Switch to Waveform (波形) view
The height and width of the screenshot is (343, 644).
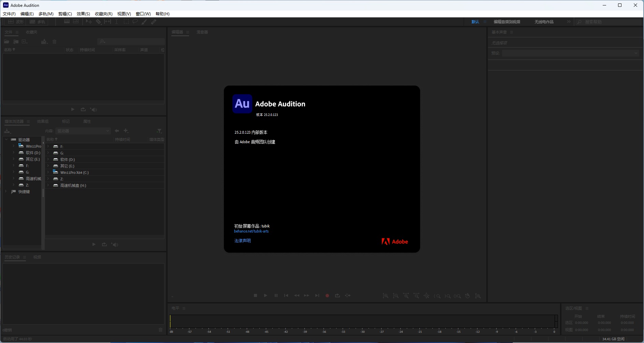point(16,22)
